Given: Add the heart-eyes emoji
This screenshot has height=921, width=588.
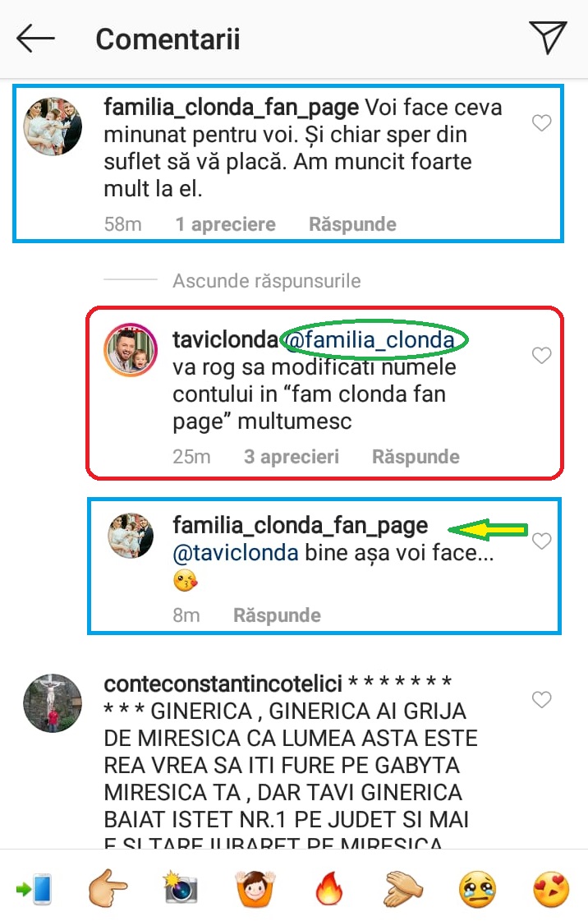Looking at the screenshot, I should click(x=551, y=888).
